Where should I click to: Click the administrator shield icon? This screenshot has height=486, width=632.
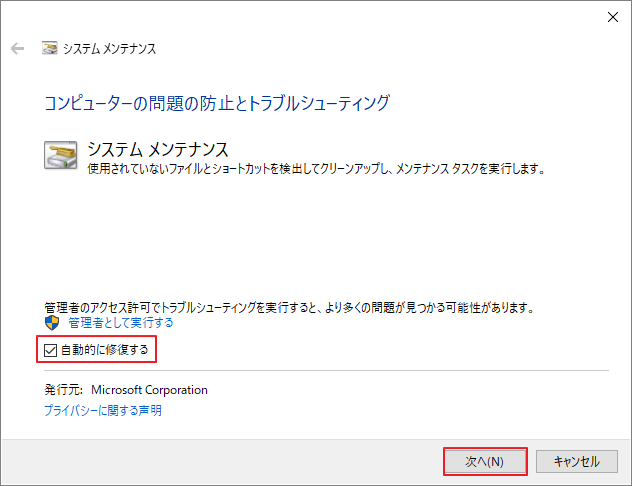click(x=52, y=323)
